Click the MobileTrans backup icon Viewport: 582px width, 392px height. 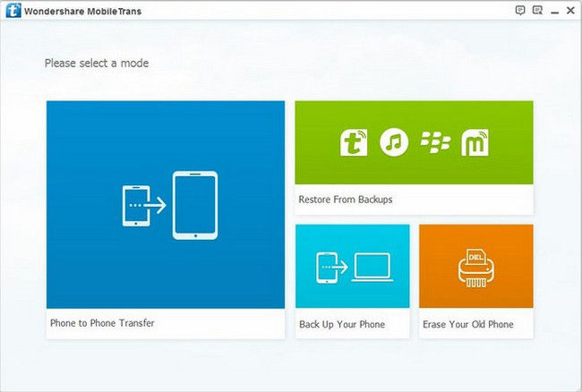click(354, 142)
